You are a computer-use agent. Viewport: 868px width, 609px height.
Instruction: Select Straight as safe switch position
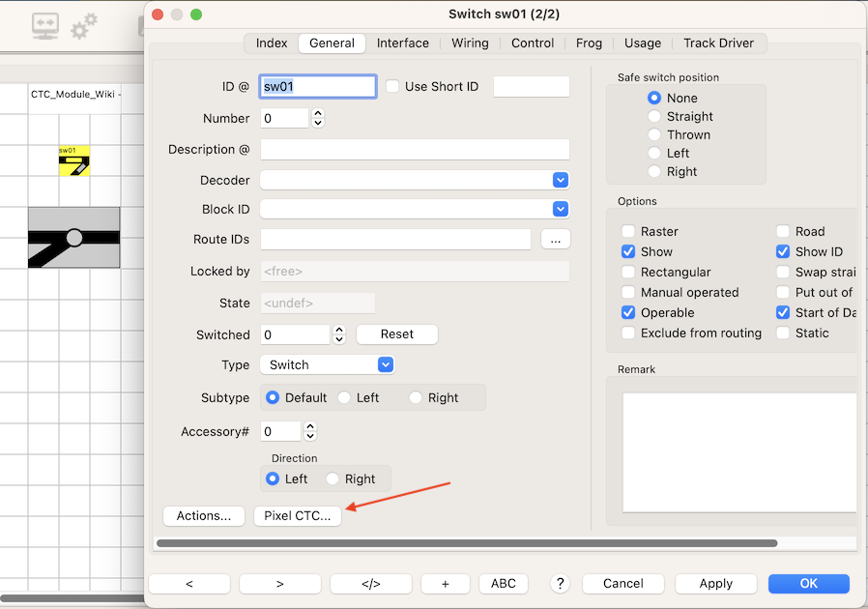click(654, 117)
